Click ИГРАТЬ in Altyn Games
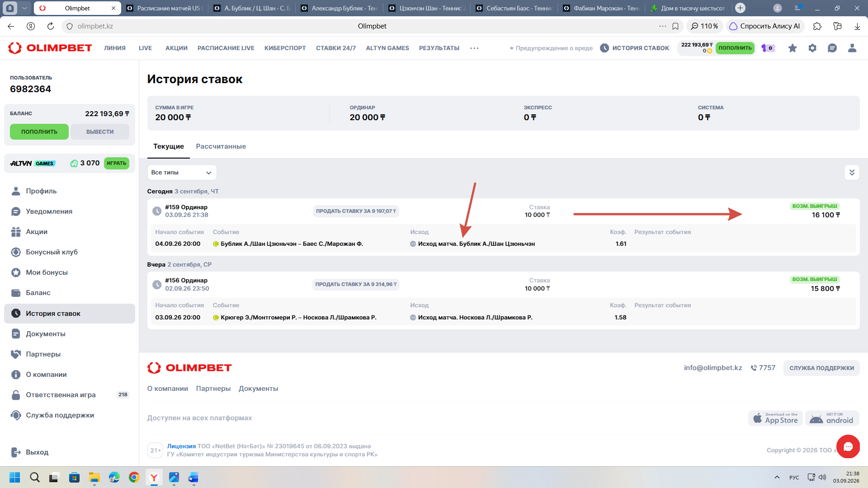 (117, 163)
